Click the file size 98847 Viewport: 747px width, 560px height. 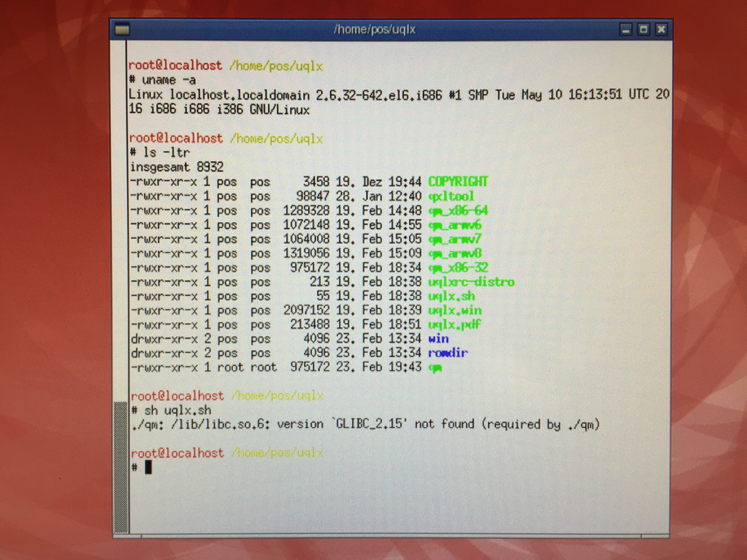[313, 196]
